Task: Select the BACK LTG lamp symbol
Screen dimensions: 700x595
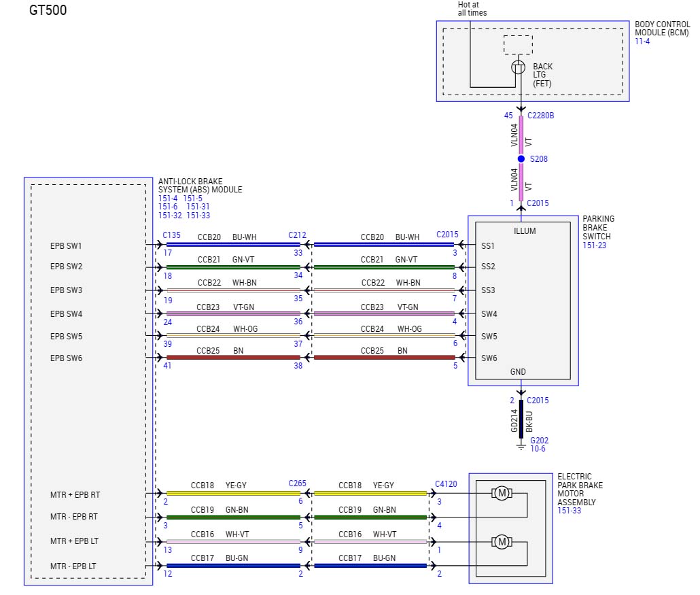Action: pos(518,67)
